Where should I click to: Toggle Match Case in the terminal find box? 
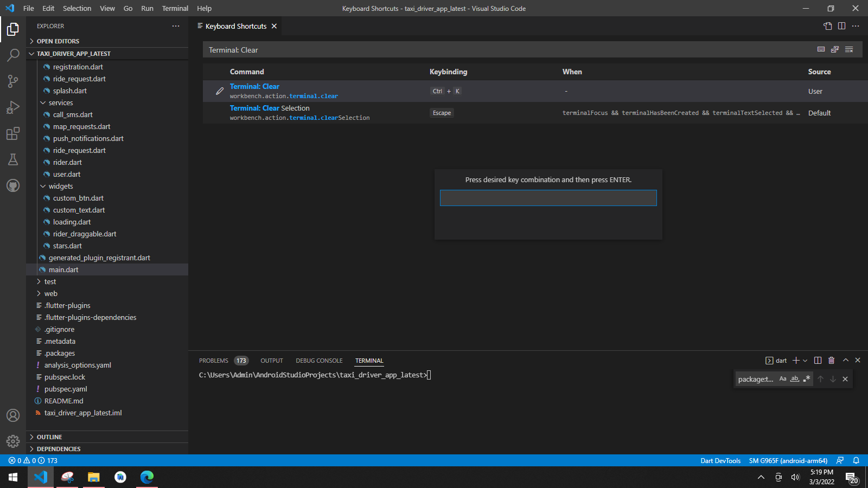point(783,379)
